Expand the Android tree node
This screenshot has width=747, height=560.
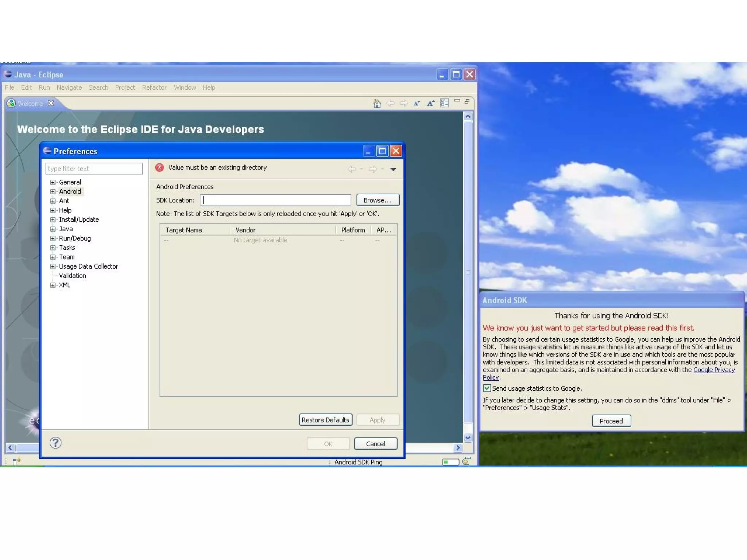coord(53,191)
